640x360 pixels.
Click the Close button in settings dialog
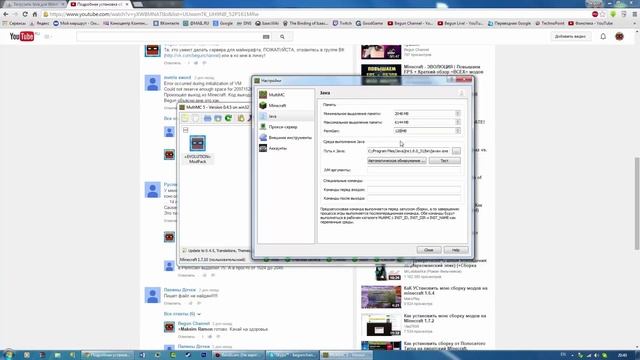pos(429,250)
